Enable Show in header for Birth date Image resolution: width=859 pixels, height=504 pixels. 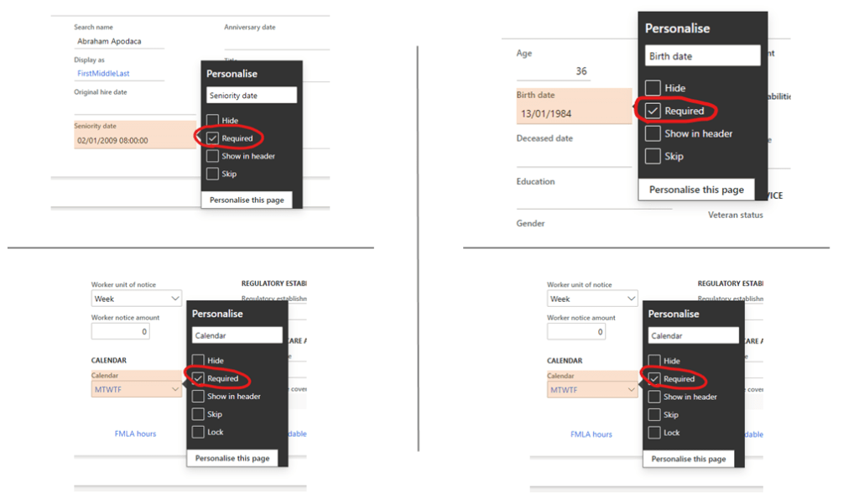pos(653,133)
